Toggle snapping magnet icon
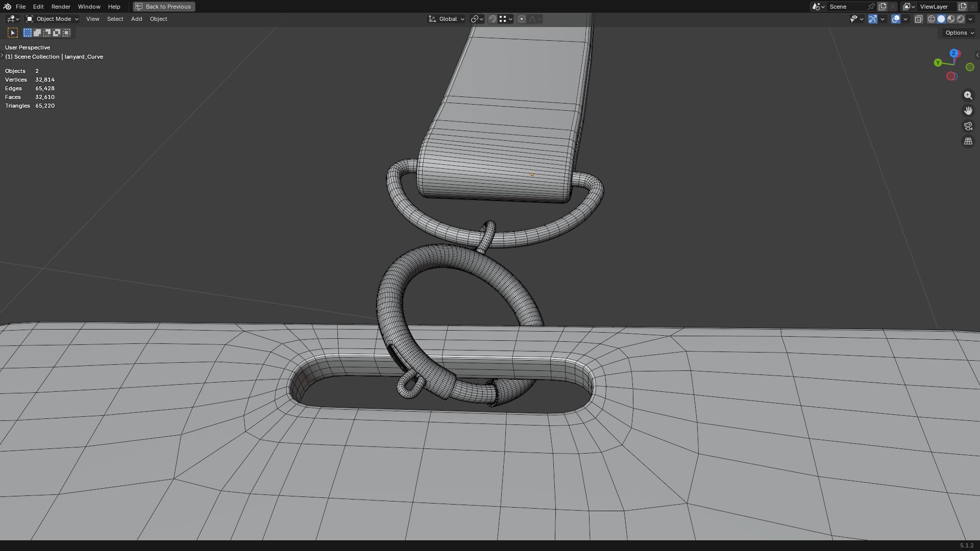 (x=492, y=19)
